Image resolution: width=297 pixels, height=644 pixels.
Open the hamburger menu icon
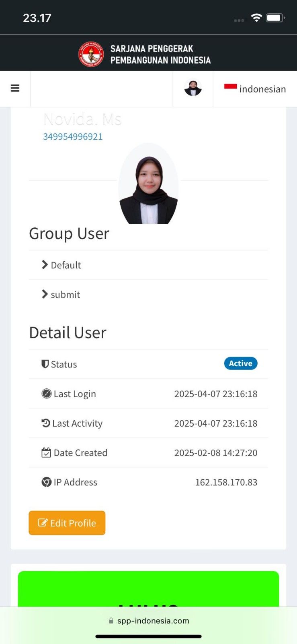[15, 88]
